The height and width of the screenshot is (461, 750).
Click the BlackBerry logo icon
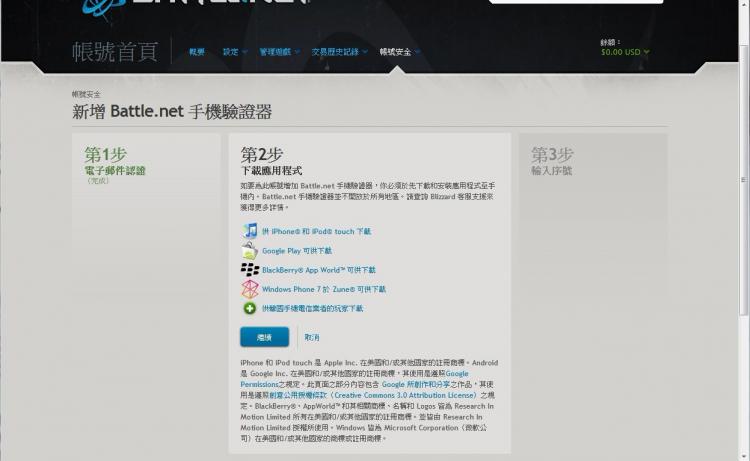tap(250, 270)
